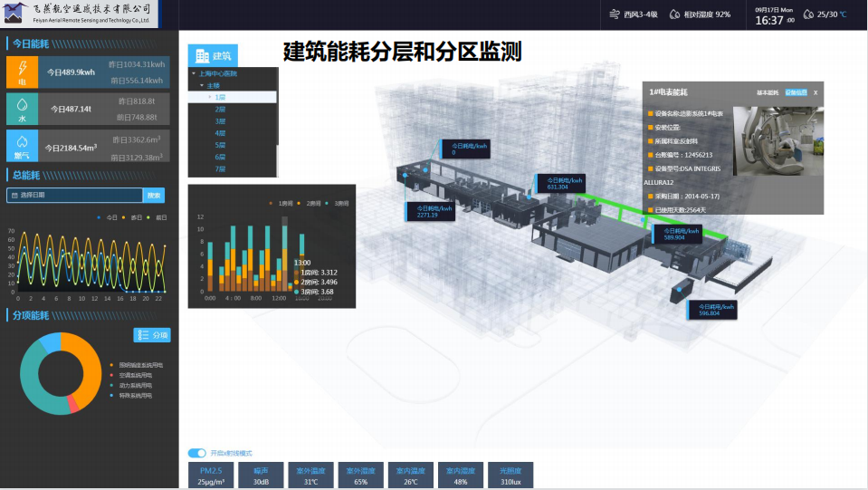Toggle the x-ray mode switch
The height and width of the screenshot is (490, 868).
[x=196, y=453]
